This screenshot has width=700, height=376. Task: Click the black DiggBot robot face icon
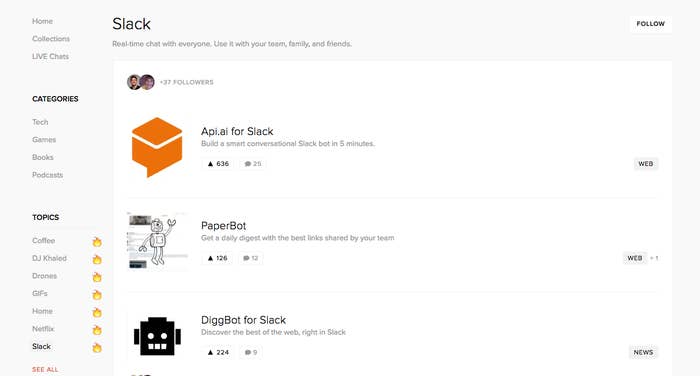pos(157,336)
